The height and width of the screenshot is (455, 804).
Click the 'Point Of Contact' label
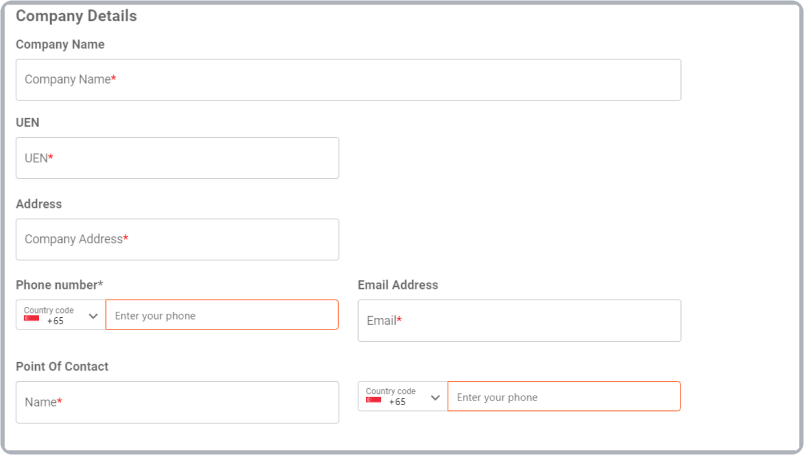(62, 367)
